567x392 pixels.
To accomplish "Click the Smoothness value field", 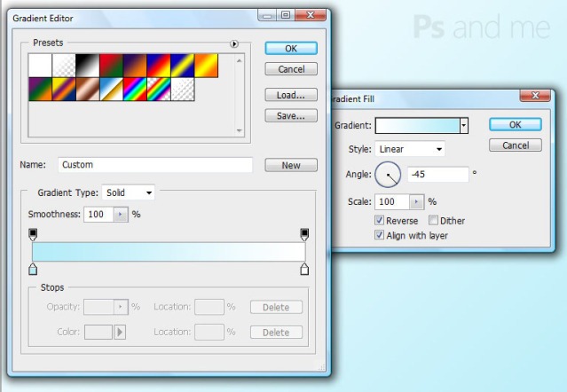I will [98, 215].
